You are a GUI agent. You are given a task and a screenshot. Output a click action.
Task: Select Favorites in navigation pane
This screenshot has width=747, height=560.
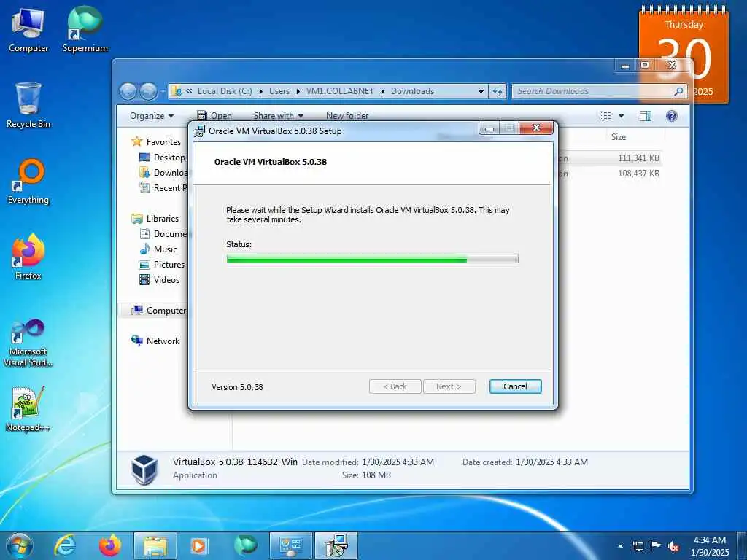[x=156, y=142]
